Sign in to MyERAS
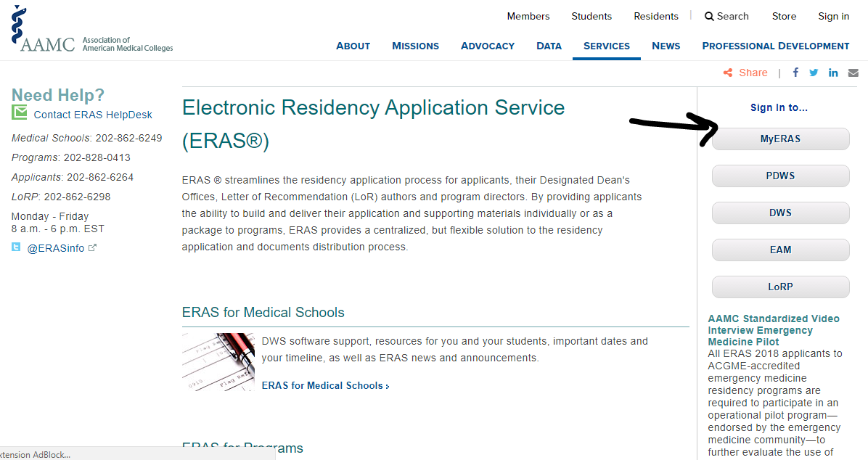Screen dimensions: 868x460 [780, 139]
